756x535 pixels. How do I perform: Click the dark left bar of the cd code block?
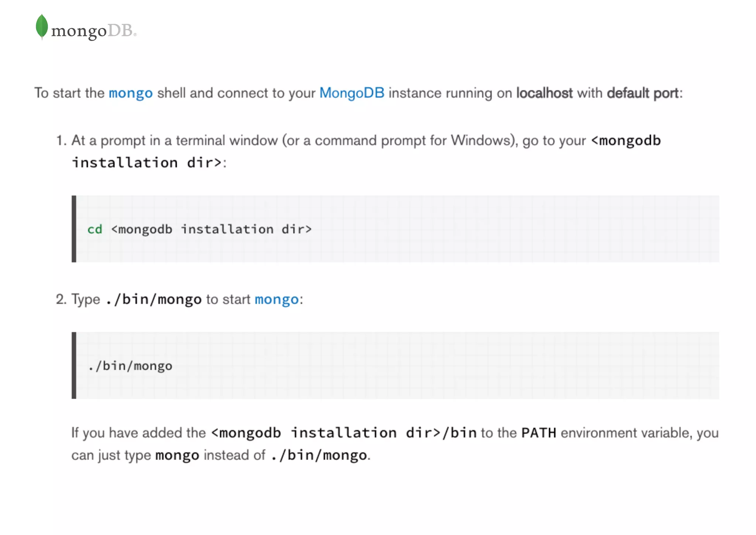(74, 229)
